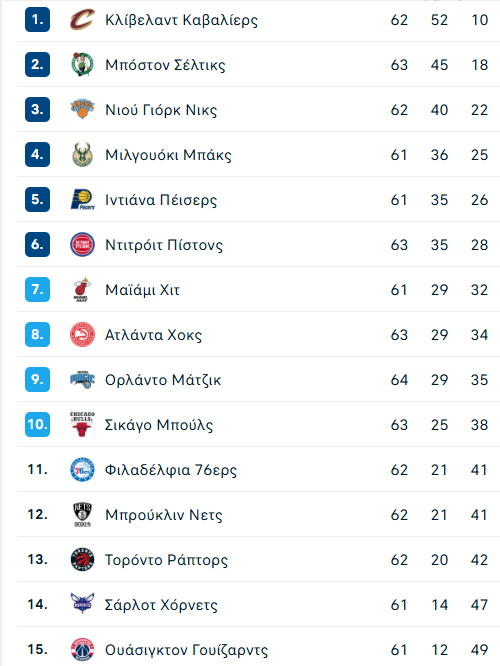Click the Cleveland Cavaliers team logo

tap(82, 20)
